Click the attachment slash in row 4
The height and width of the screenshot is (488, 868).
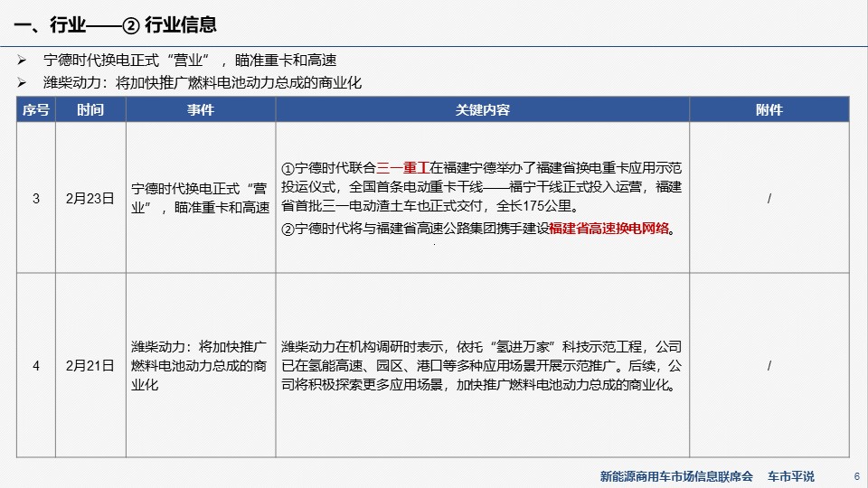(x=769, y=366)
